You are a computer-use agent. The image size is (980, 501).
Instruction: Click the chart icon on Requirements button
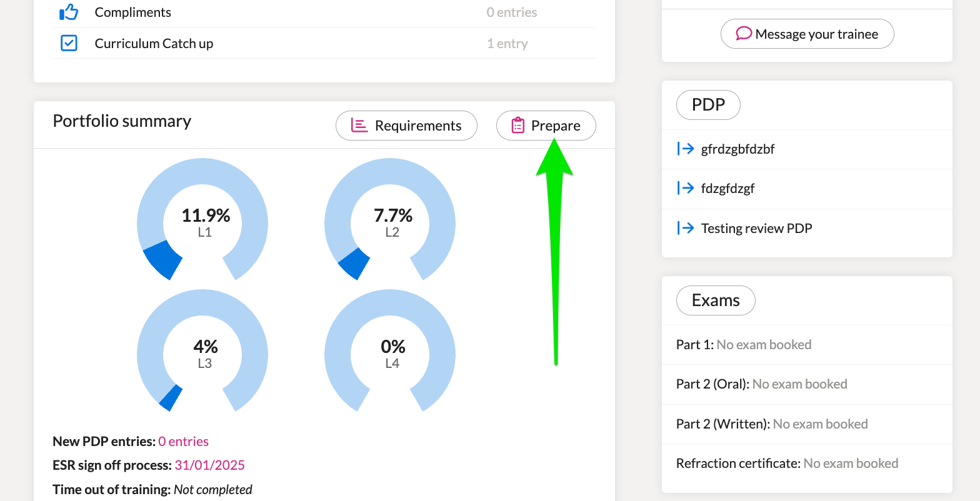pyautogui.click(x=359, y=126)
